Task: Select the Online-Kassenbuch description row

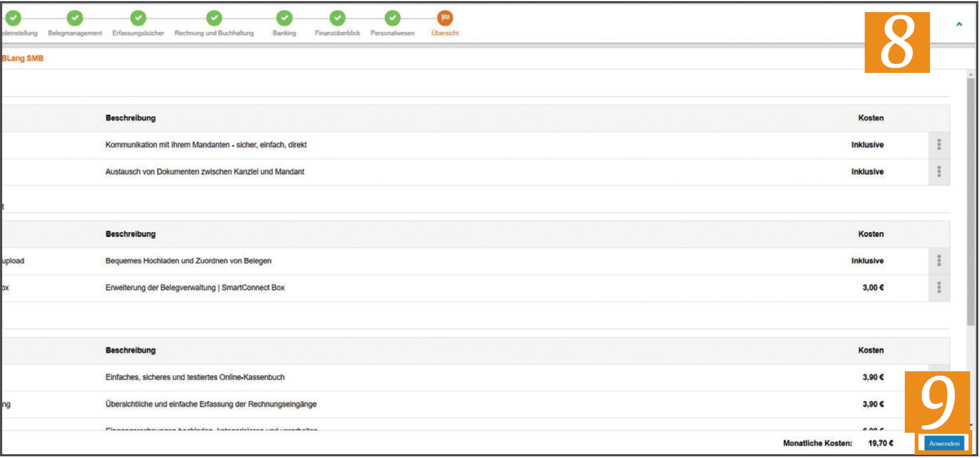Action: coord(475,377)
